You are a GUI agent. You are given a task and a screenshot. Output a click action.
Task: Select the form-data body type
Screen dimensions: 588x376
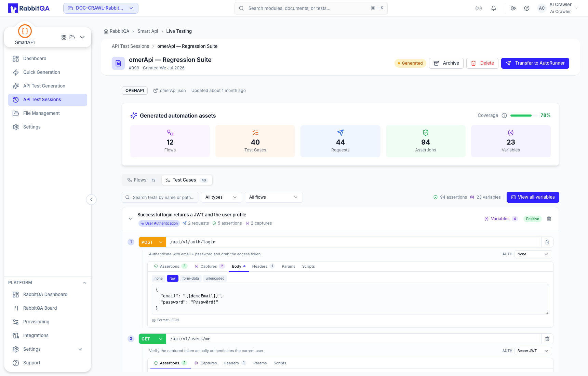191,279
